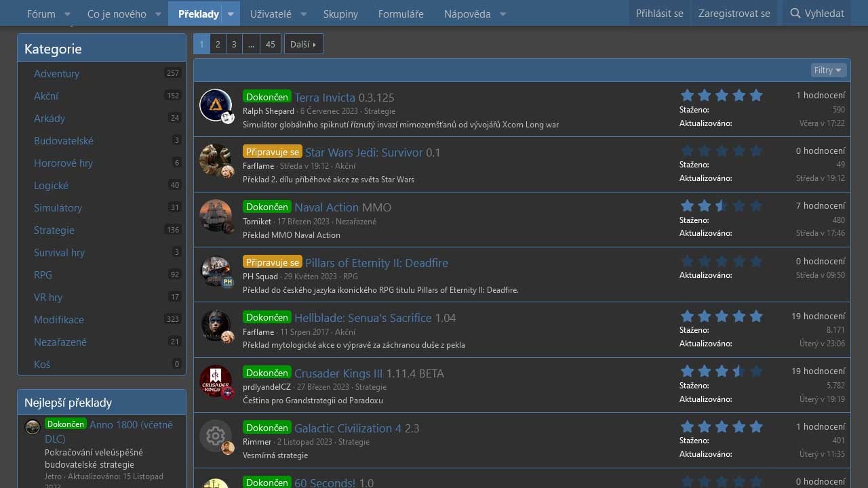The width and height of the screenshot is (868, 488).
Task: Click the Další next page button
Action: [x=303, y=44]
